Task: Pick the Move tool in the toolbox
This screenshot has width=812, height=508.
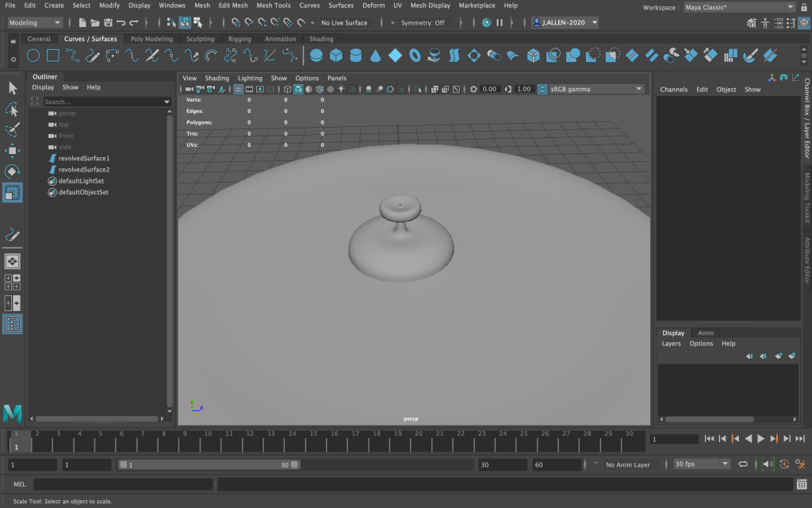Action: point(13,151)
